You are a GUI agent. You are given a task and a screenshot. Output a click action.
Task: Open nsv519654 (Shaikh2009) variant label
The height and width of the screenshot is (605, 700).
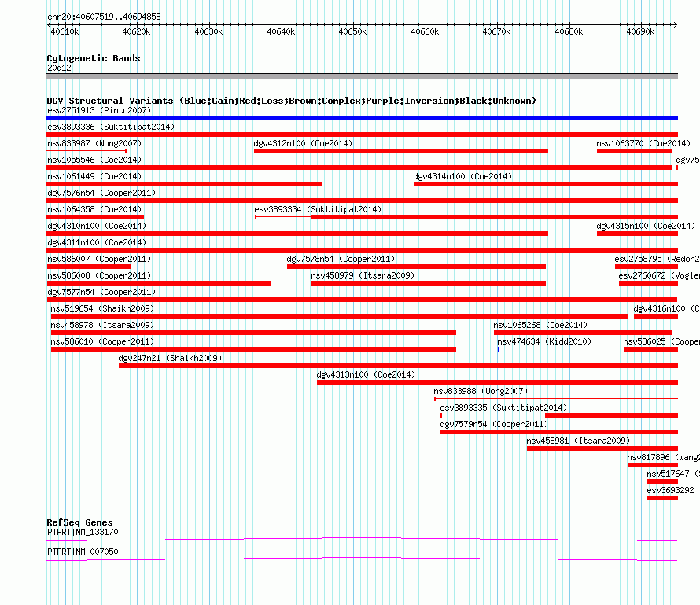coord(101,308)
